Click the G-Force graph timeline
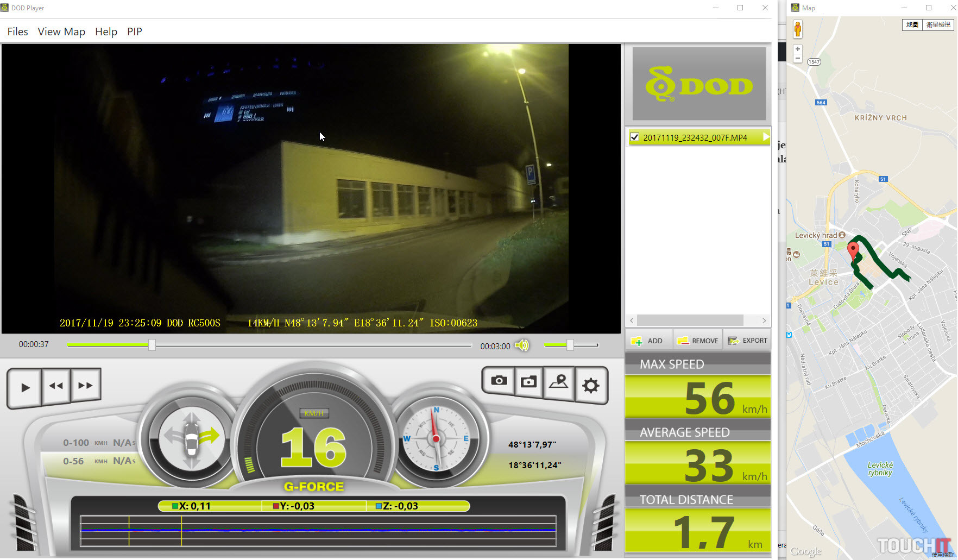Screen dimensions: 958x560 [x=318, y=530]
